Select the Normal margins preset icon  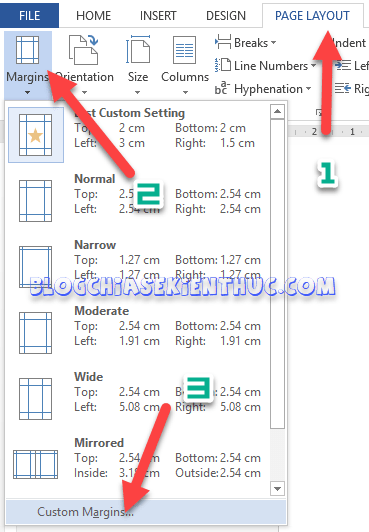[36, 201]
